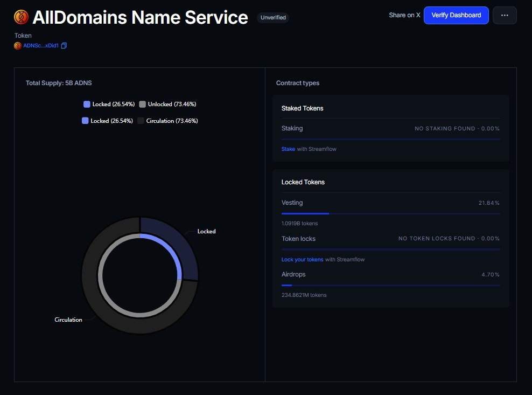The image size is (532, 395).
Task: Click the Airdrops 4.70% value
Action: pos(491,274)
